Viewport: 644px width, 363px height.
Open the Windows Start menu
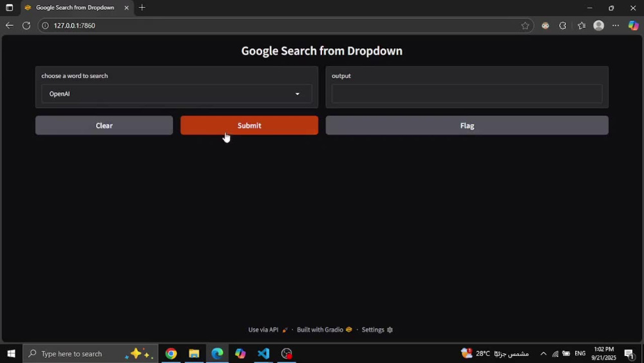(11, 353)
